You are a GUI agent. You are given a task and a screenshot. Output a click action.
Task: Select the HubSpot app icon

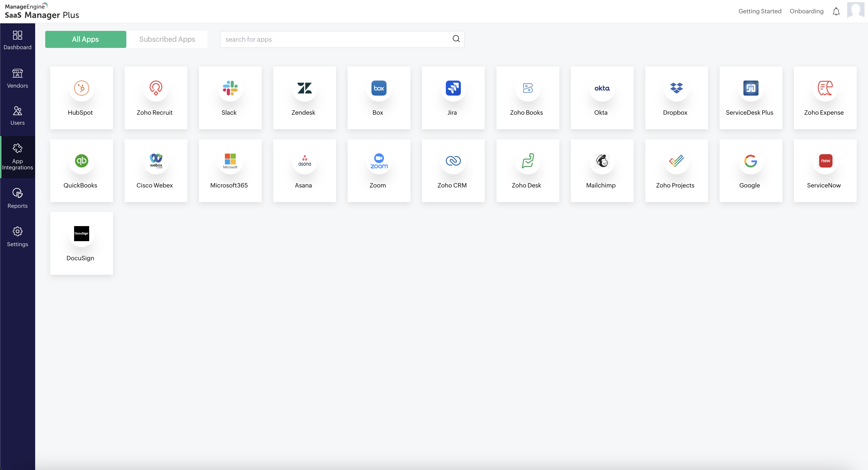[82, 88]
